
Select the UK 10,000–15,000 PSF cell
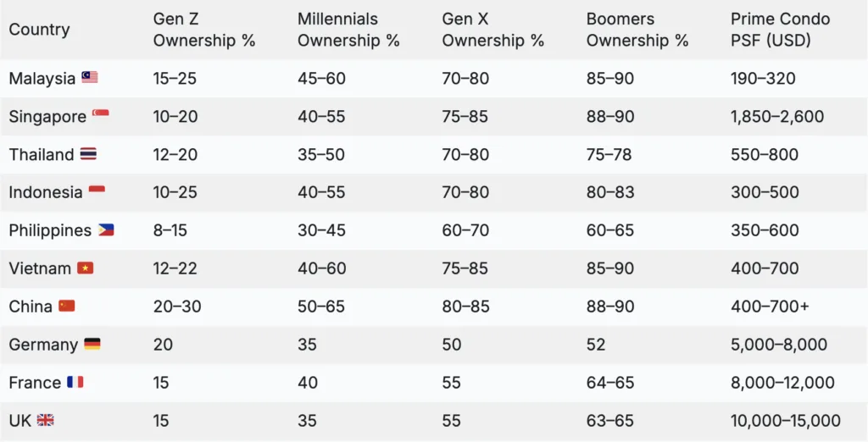coord(785,421)
